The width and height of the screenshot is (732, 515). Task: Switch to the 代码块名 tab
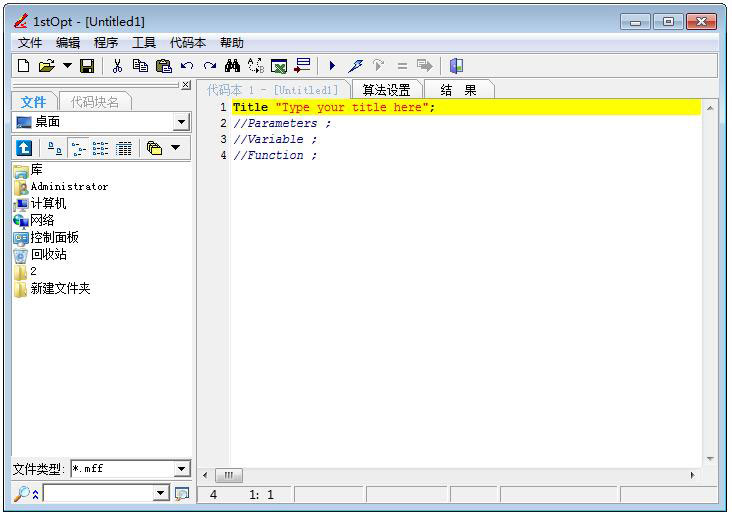(95, 102)
